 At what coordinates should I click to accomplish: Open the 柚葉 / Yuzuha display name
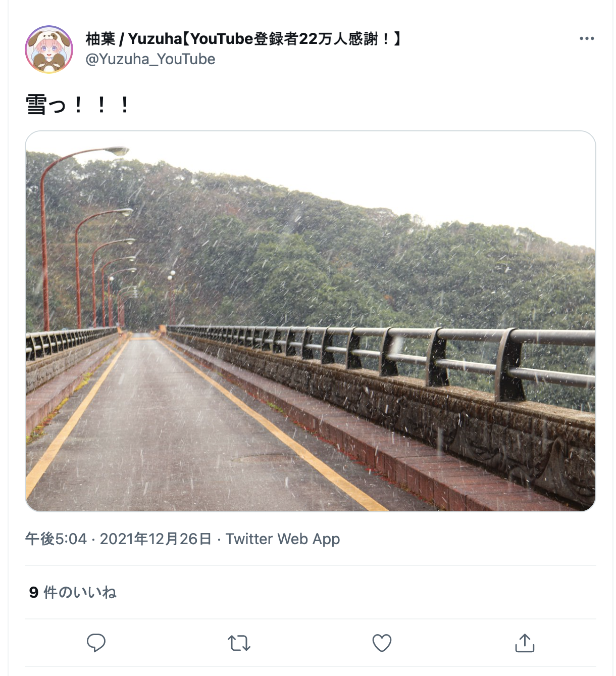point(244,38)
